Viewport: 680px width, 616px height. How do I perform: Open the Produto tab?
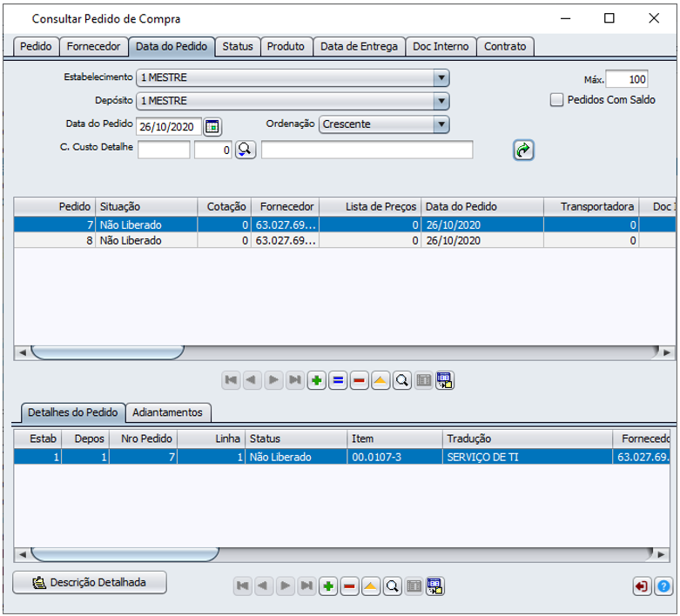286,46
